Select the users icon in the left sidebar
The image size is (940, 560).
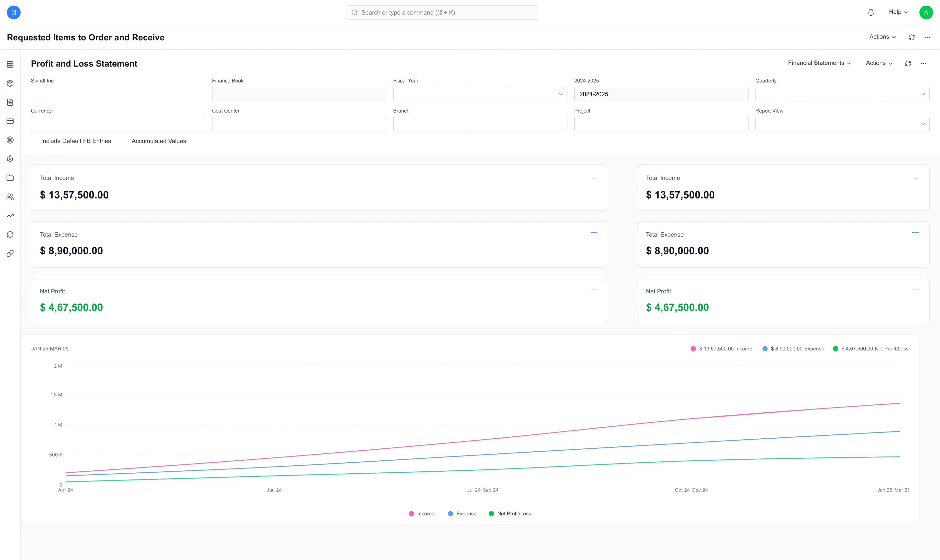point(10,197)
